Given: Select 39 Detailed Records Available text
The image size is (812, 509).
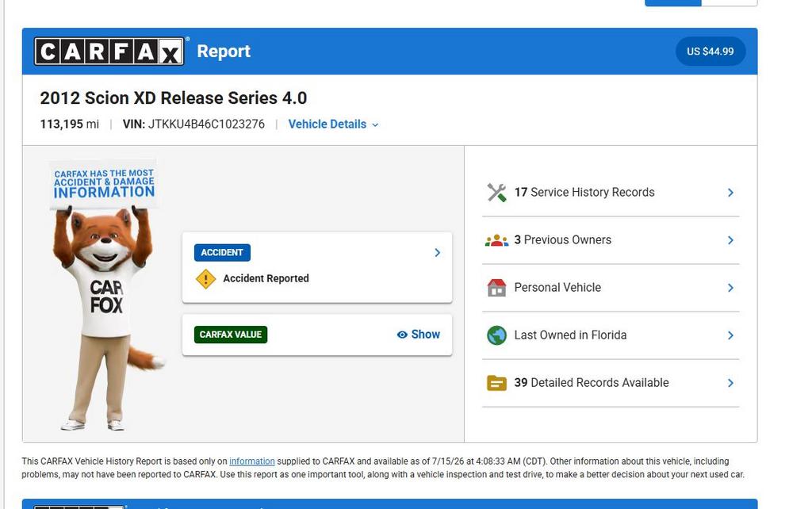Looking at the screenshot, I should click(592, 383).
